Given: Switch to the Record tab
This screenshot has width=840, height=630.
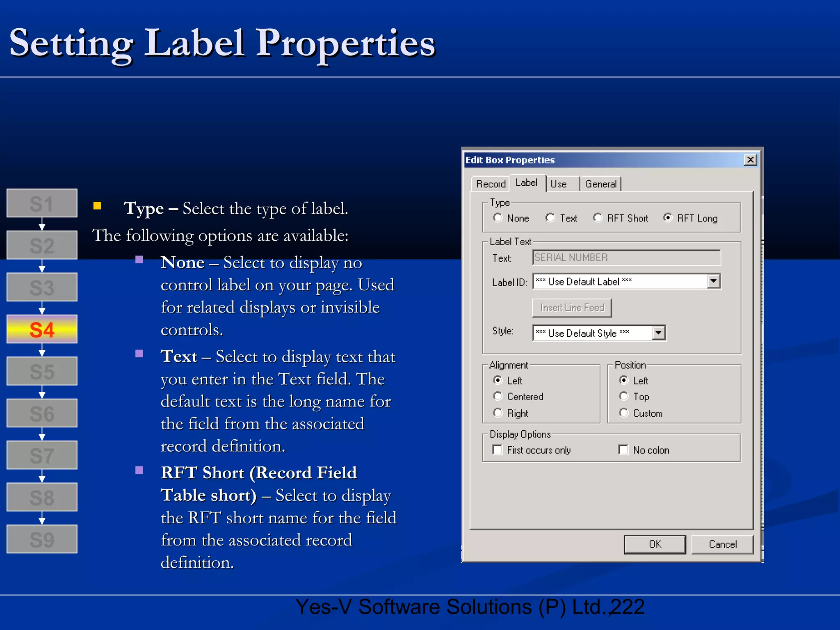Looking at the screenshot, I should (491, 184).
